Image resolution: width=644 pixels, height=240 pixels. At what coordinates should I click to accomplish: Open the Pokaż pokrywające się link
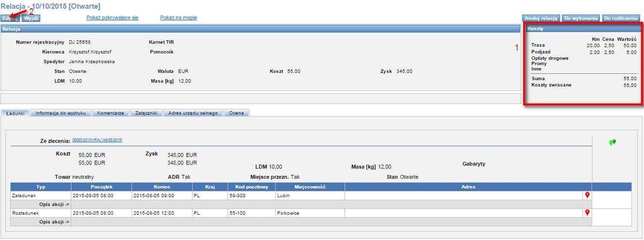pyautogui.click(x=112, y=18)
